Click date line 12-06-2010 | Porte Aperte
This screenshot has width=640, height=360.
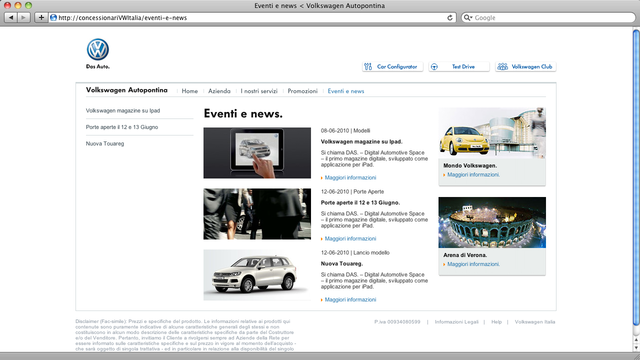tap(352, 191)
